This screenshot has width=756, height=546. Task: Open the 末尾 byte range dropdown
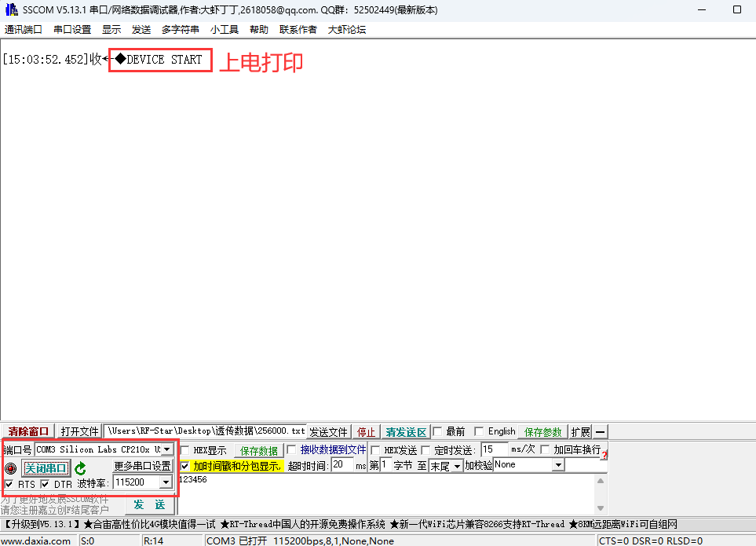(457, 466)
